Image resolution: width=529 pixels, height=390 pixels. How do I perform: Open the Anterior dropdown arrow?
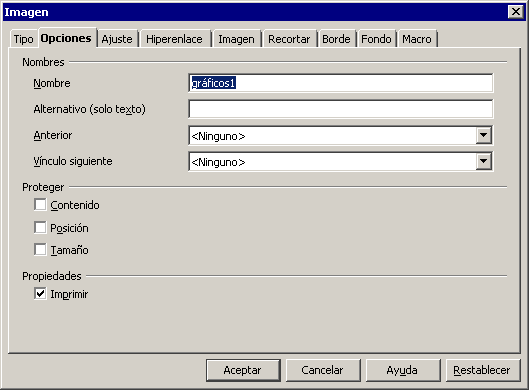pyautogui.click(x=484, y=136)
